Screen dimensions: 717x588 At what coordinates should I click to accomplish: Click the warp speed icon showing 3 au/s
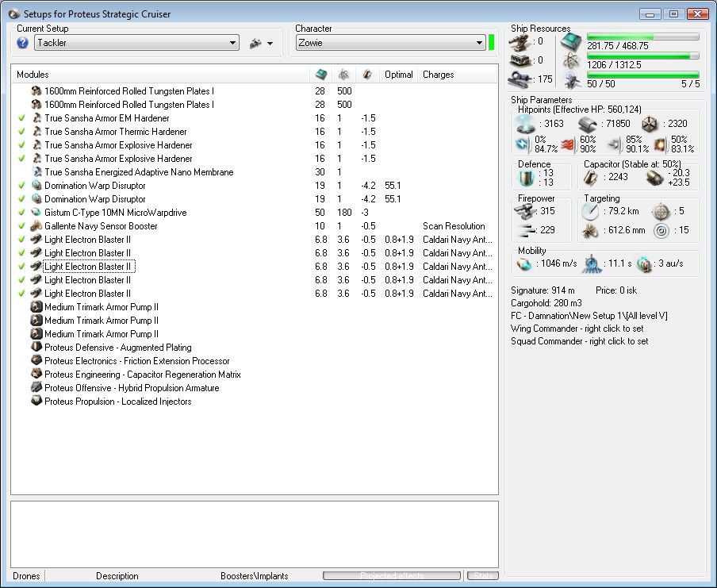pos(644,264)
